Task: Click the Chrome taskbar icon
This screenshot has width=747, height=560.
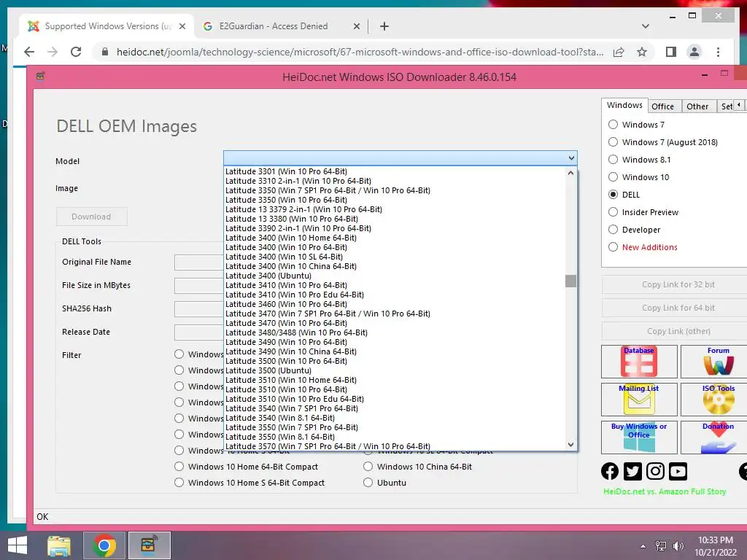Action: pos(104,545)
